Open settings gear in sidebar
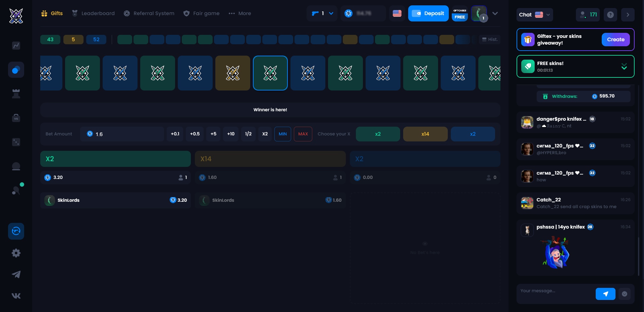Viewport: 644px width, 312px height. pos(16,253)
